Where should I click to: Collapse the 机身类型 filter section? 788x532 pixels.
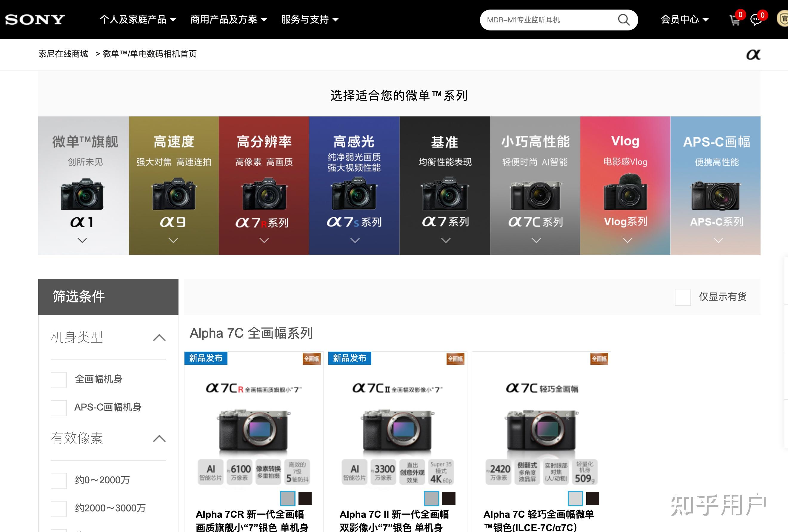coord(159,338)
